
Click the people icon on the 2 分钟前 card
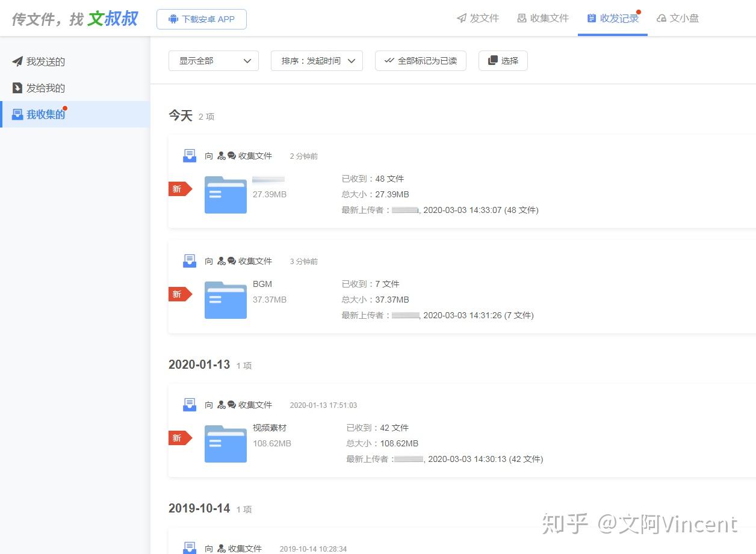tap(222, 156)
